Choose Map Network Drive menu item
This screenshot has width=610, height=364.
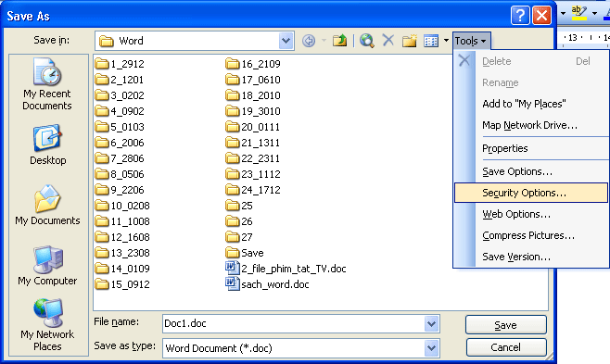click(531, 125)
